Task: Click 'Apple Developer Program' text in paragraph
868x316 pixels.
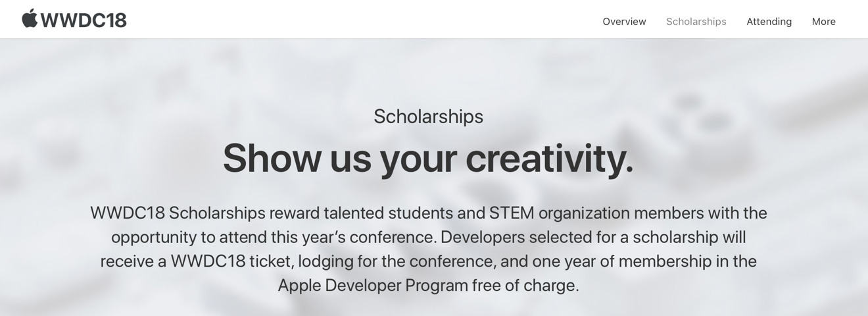Action: point(373,286)
